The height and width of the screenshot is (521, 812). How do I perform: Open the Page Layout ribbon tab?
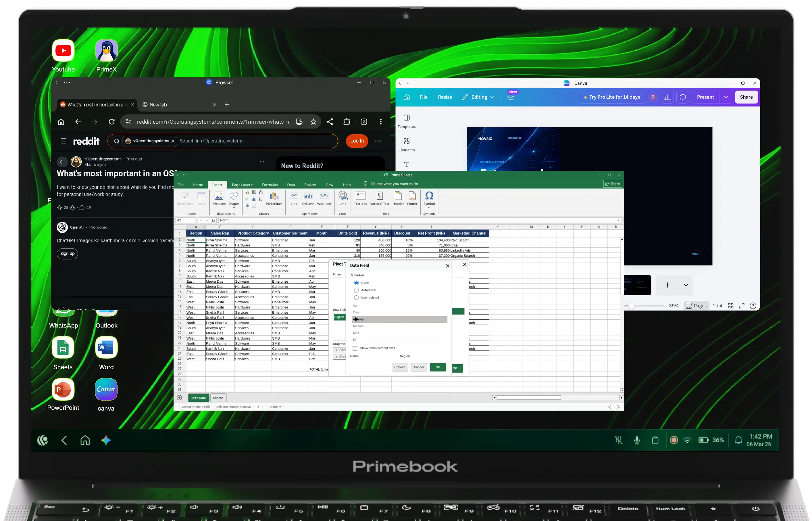pyautogui.click(x=242, y=185)
